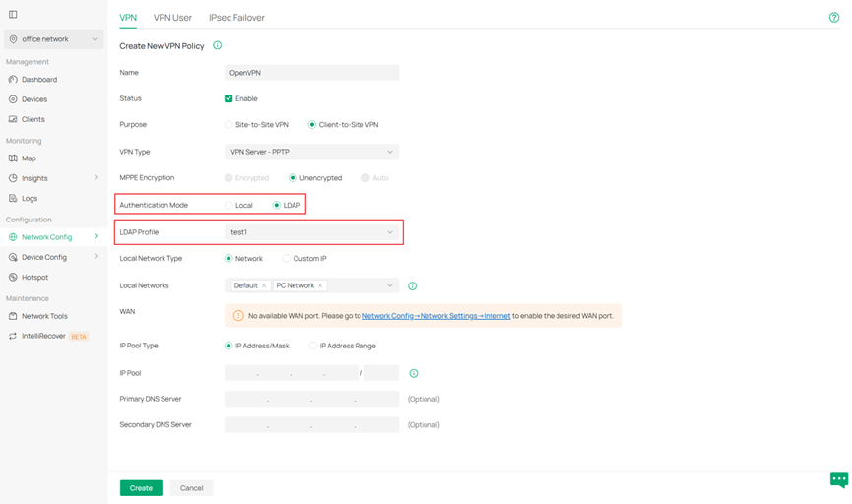Image resolution: width=852 pixels, height=504 pixels.
Task: Expand the Network Config submenu chevron
Action: coord(96,236)
